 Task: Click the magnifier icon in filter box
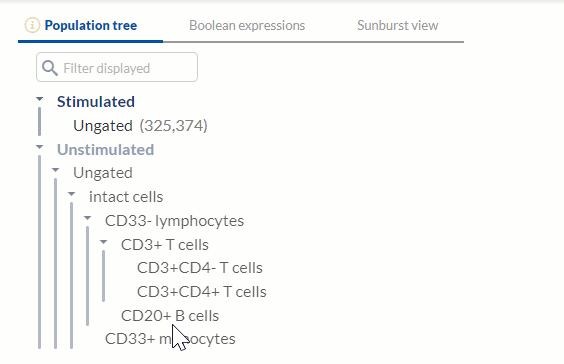(50, 68)
